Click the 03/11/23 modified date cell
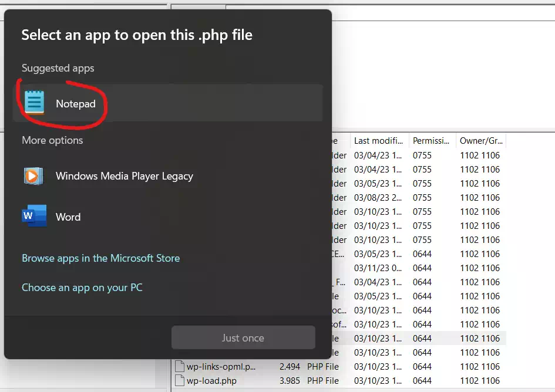The width and height of the screenshot is (555, 392). pos(378,268)
